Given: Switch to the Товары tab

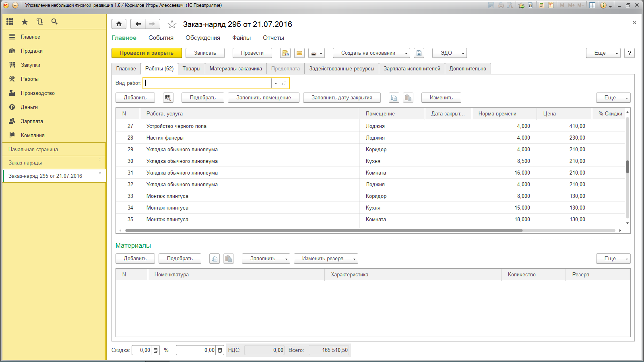Looking at the screenshot, I should pyautogui.click(x=191, y=69).
